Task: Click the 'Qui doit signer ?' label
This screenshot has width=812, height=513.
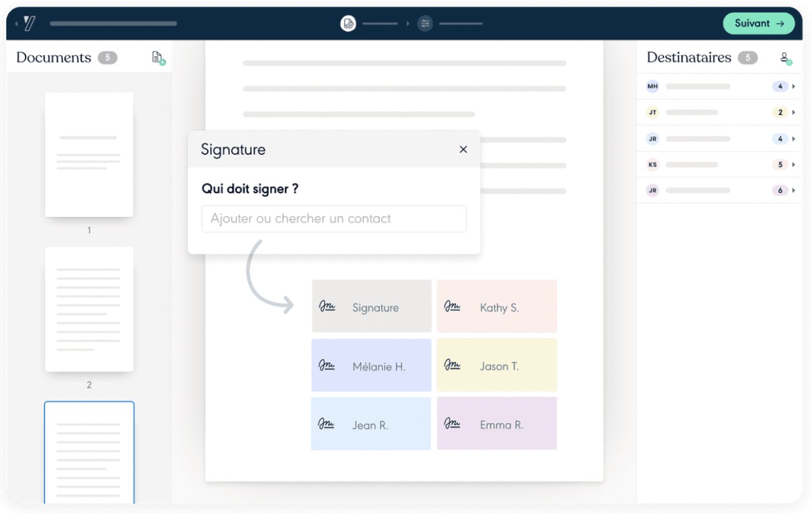Action: [x=250, y=189]
